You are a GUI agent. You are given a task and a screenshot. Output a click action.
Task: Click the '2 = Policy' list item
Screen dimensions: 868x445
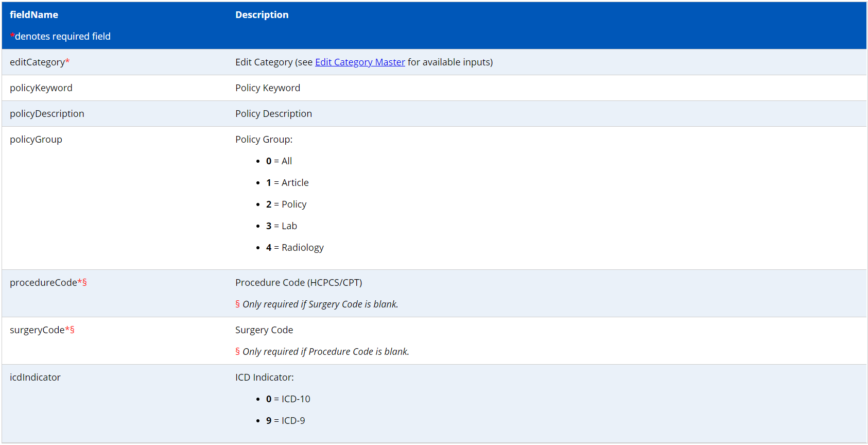click(286, 204)
